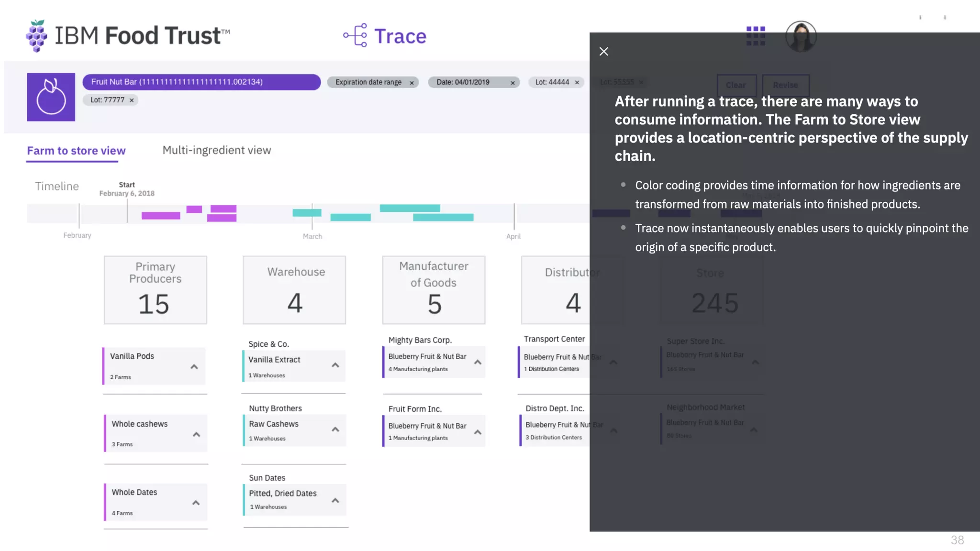Click the Fruit Nut Bar product pill

point(201,82)
